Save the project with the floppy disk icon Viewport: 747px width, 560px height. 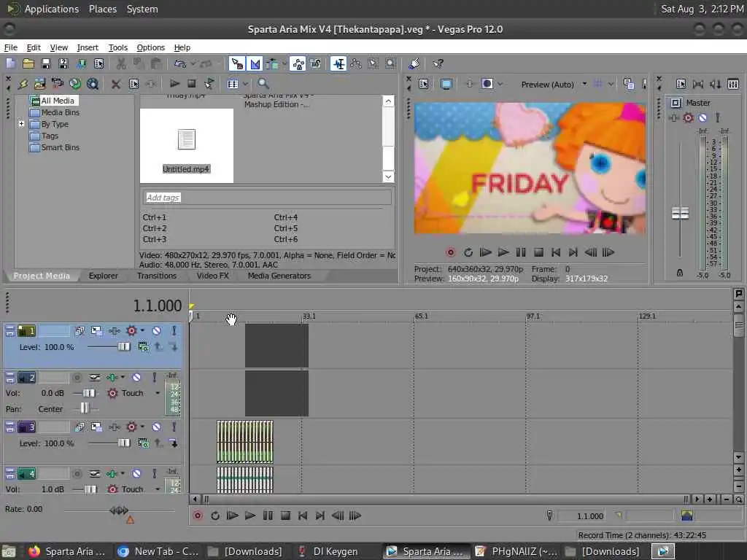(x=46, y=63)
